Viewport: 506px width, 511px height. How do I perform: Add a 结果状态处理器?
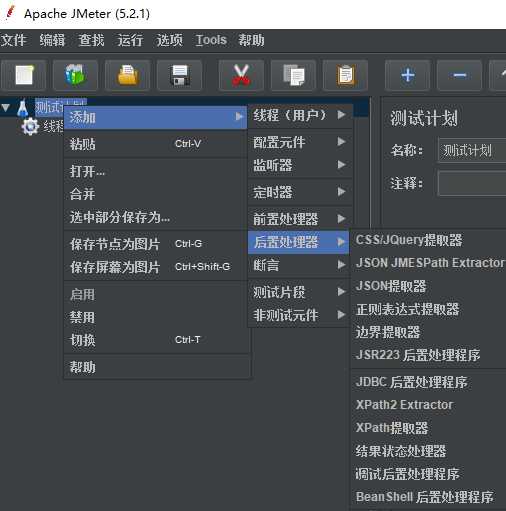pyautogui.click(x=429, y=451)
